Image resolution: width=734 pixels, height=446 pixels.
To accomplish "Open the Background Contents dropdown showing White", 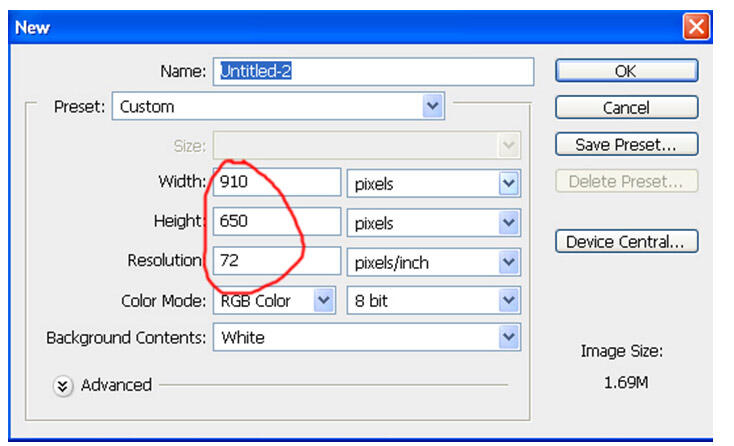I will 367,337.
